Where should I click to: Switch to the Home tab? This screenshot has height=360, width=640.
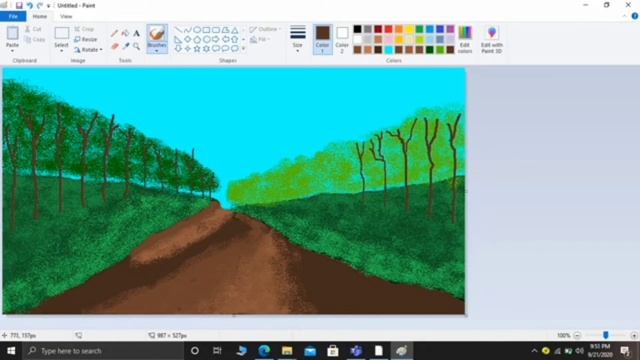(40, 16)
